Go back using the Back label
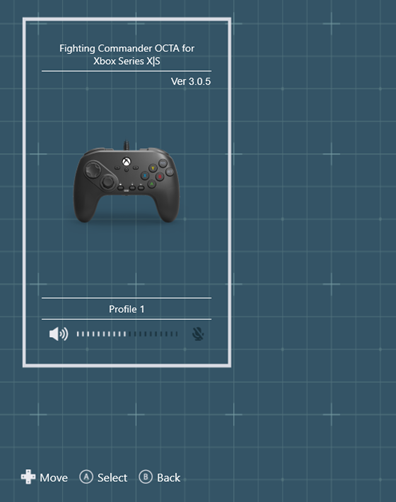 pos(168,478)
